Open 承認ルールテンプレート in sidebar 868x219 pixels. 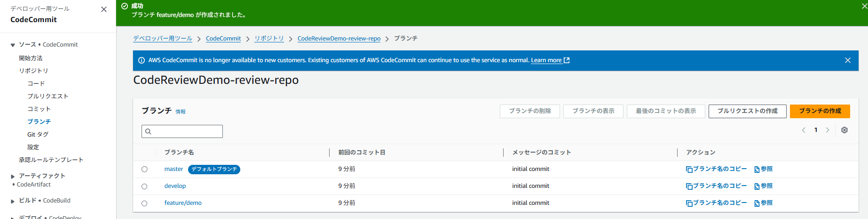[51, 160]
